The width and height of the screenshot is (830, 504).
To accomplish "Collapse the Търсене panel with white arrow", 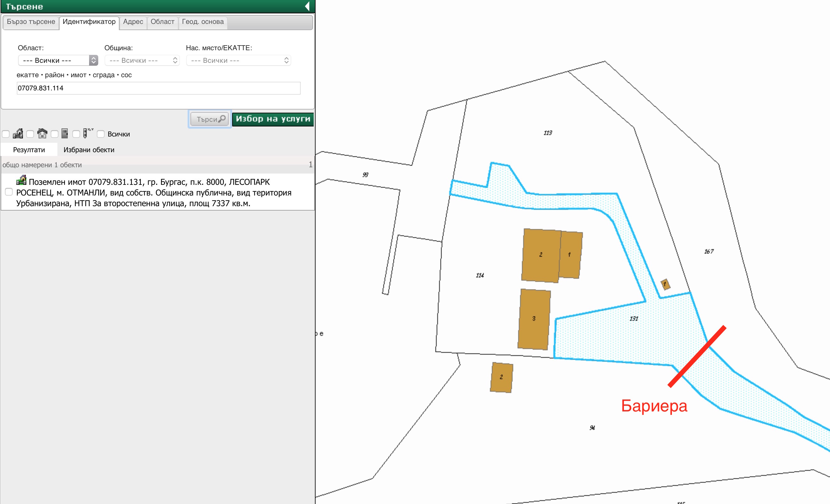I will [307, 6].
